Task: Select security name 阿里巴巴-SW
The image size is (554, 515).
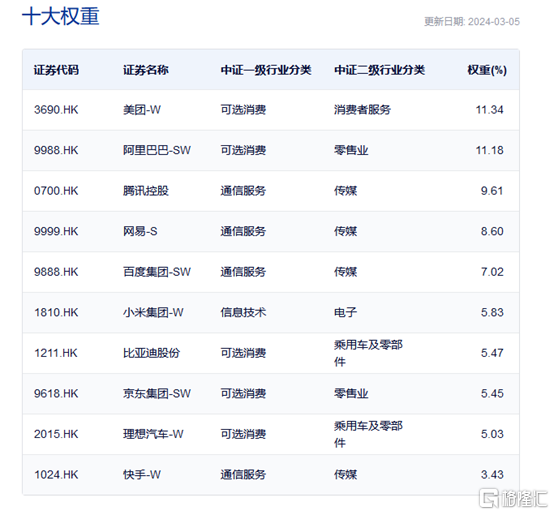Action: (157, 150)
